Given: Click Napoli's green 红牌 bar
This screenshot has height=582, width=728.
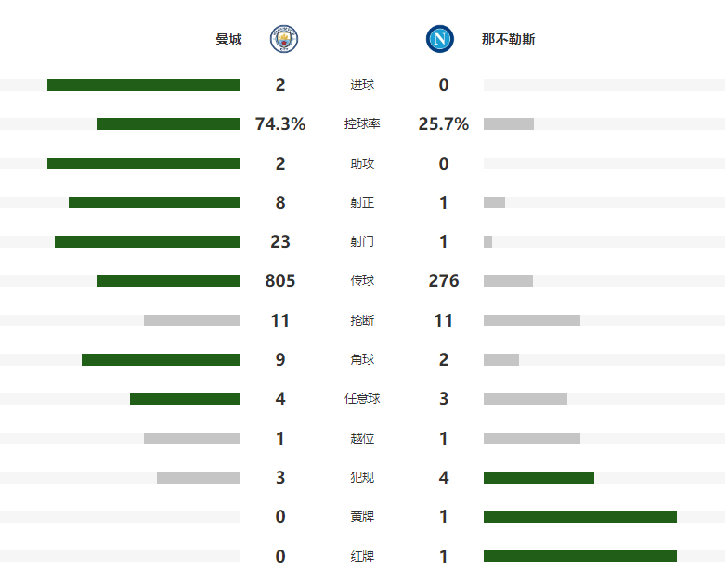Looking at the screenshot, I should (580, 556).
